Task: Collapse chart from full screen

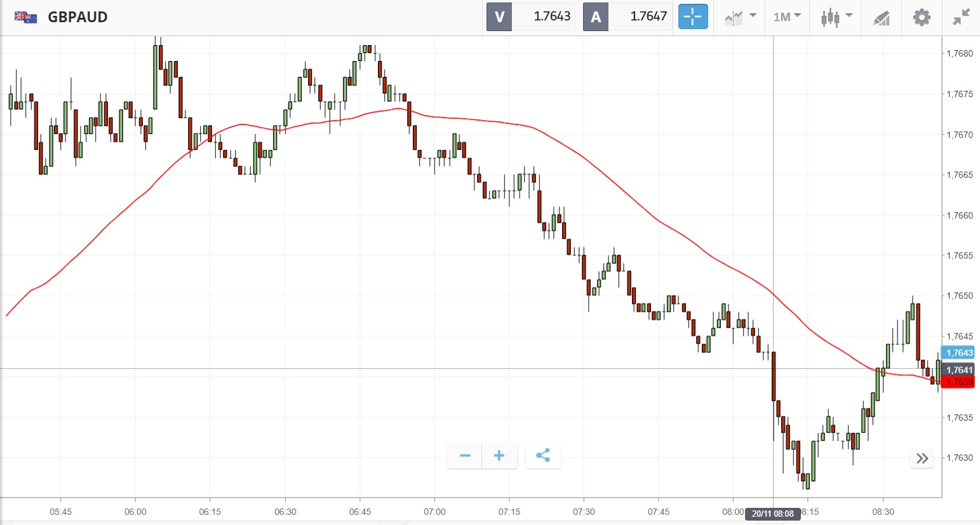Action: click(x=962, y=17)
